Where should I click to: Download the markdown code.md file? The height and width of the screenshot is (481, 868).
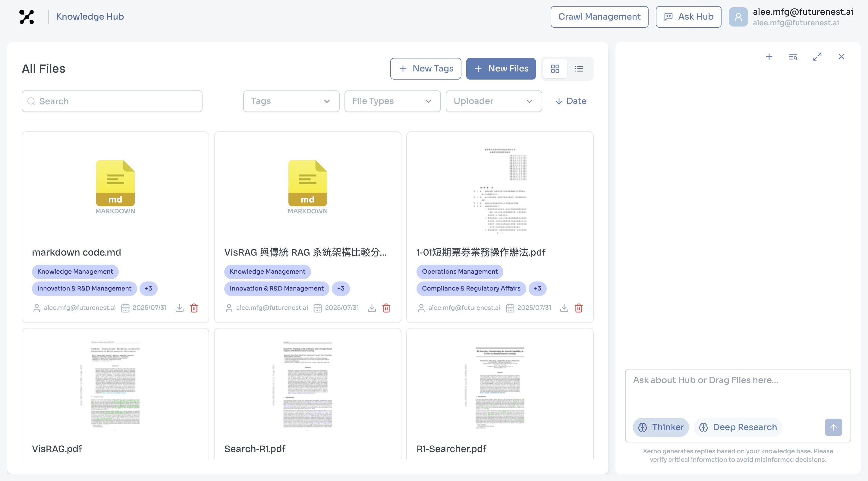(x=180, y=308)
